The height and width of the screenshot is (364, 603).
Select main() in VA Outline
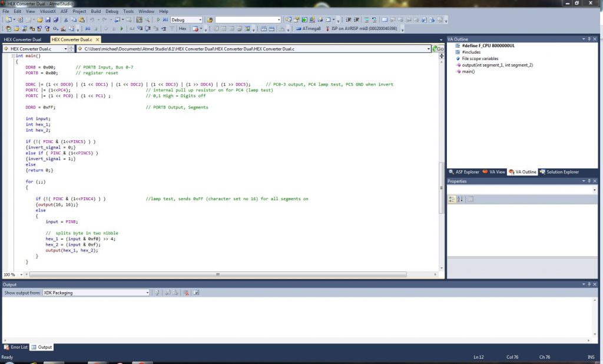coord(468,71)
